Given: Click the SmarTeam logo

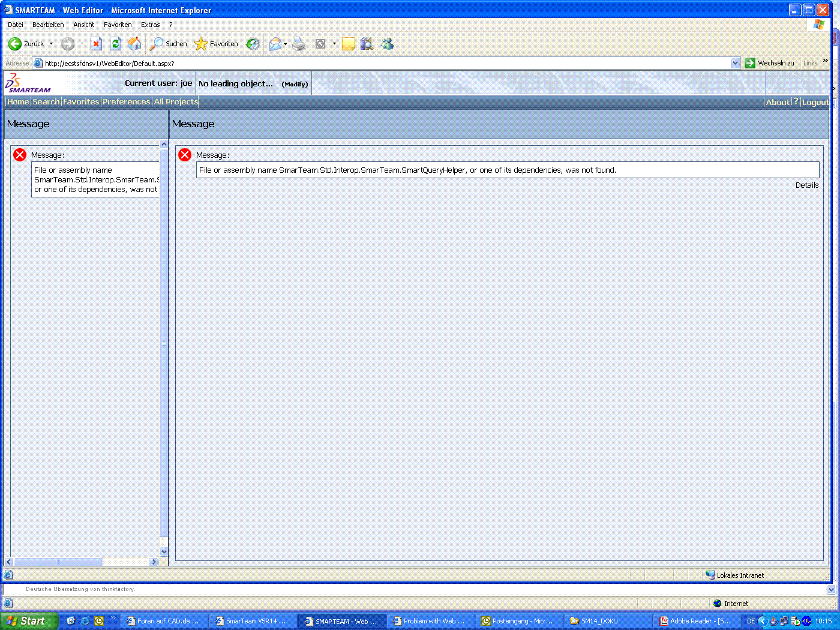Looking at the screenshot, I should click(x=28, y=83).
